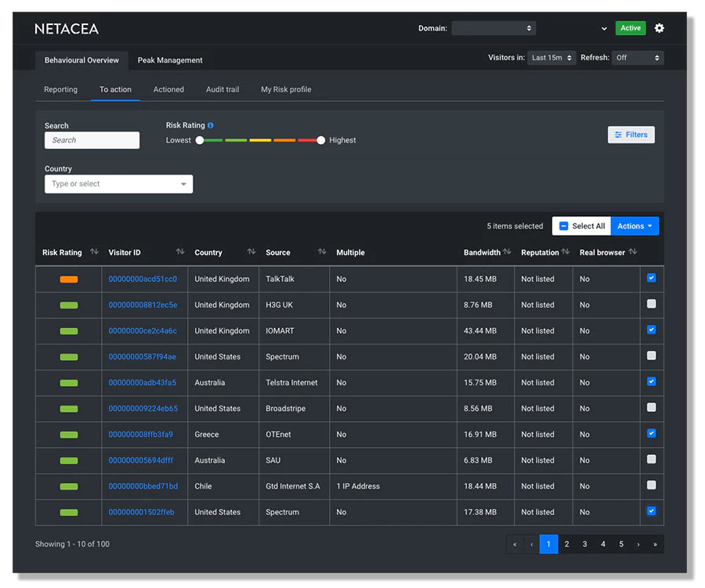Sort the Country column
Image resolution: width=705 pixels, height=588 pixels.
click(x=251, y=252)
